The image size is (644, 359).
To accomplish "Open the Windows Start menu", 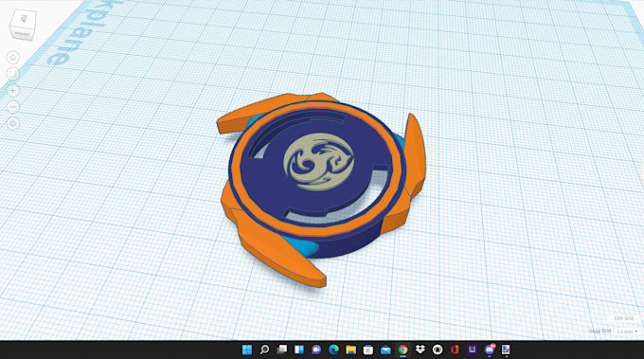I will pyautogui.click(x=247, y=350).
